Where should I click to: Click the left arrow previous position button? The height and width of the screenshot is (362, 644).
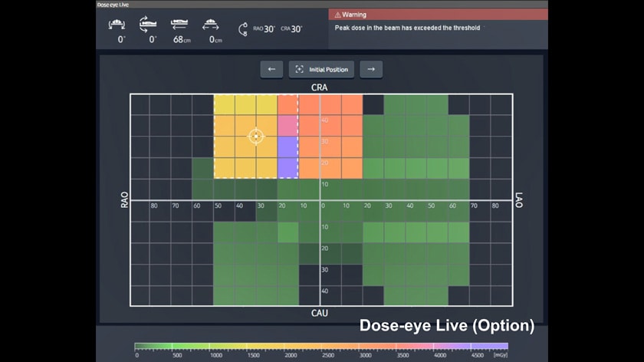[271, 69]
